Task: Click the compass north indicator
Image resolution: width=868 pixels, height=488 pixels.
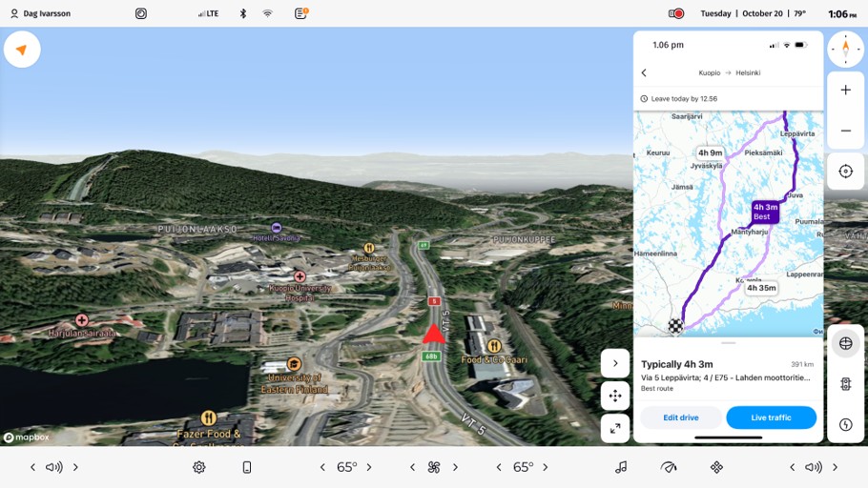Action: (845, 49)
